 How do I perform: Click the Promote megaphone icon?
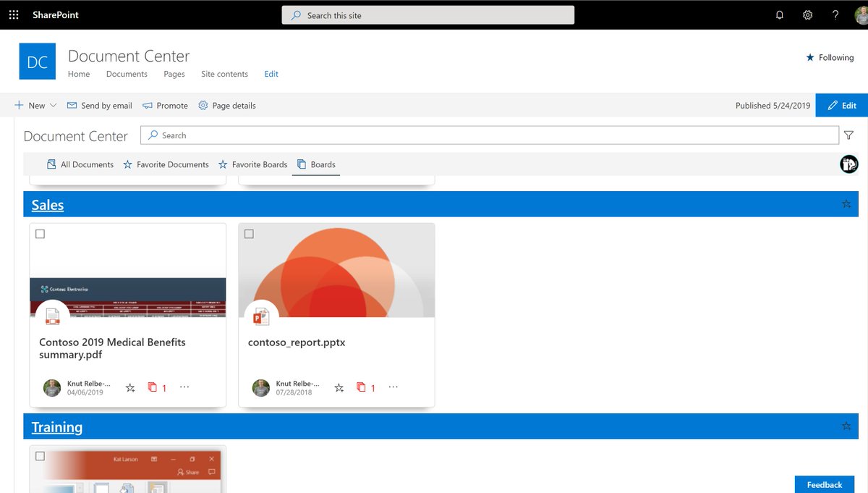(147, 105)
